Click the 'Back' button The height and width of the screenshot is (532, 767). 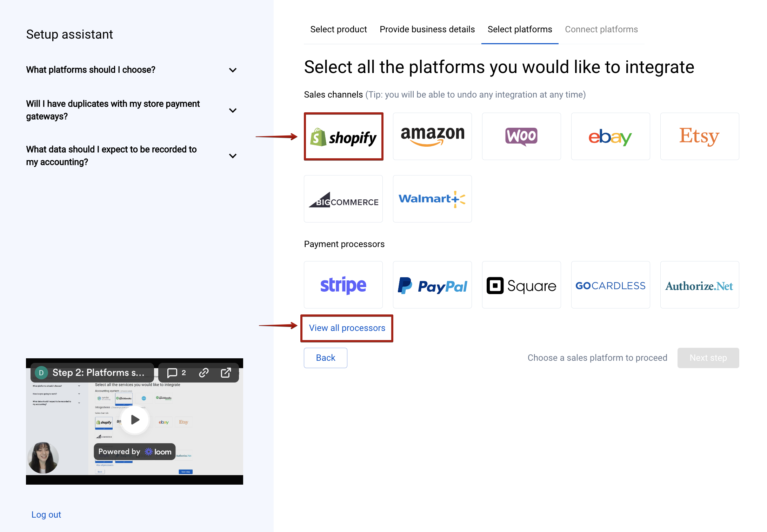pos(325,357)
